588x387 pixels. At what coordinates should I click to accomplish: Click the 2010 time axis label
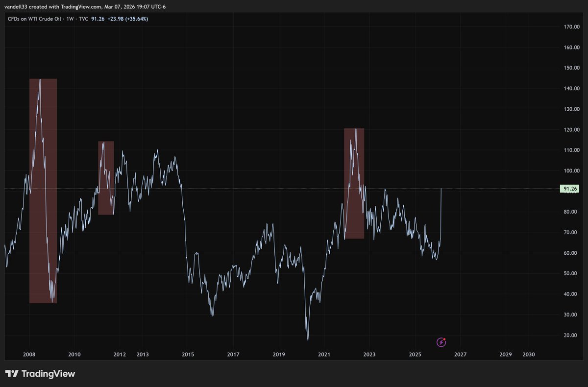pos(74,354)
